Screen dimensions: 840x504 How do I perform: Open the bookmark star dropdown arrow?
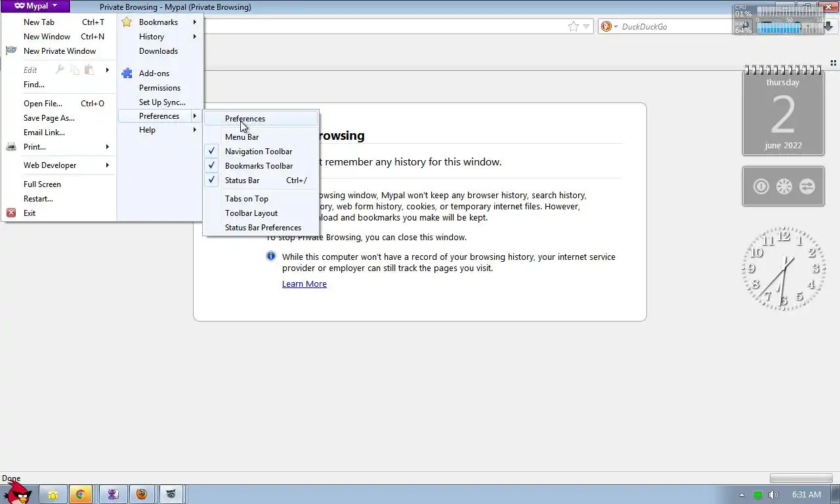pyautogui.click(x=587, y=26)
